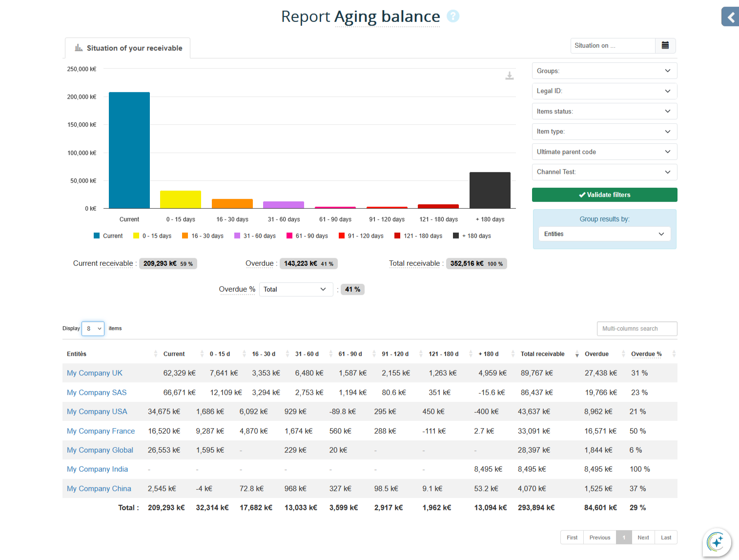739x560 pixels.
Task: Open the AI assistant sparkle icon
Action: point(717,542)
